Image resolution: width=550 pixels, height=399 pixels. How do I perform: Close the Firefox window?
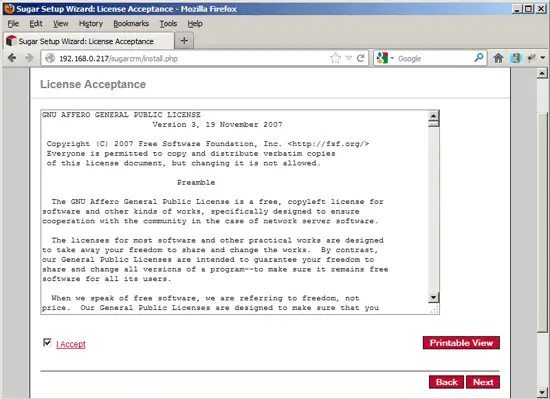pyautogui.click(x=541, y=9)
